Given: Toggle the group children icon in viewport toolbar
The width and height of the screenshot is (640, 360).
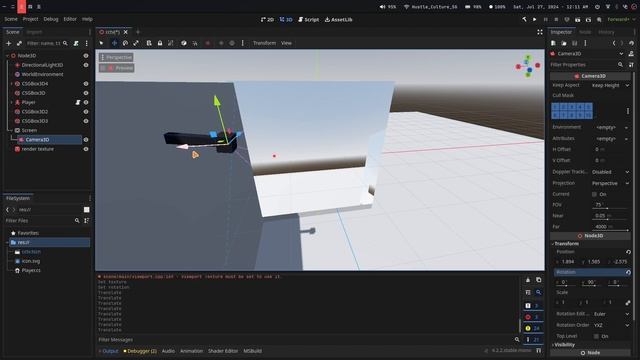Looking at the screenshot, I should 171,43.
